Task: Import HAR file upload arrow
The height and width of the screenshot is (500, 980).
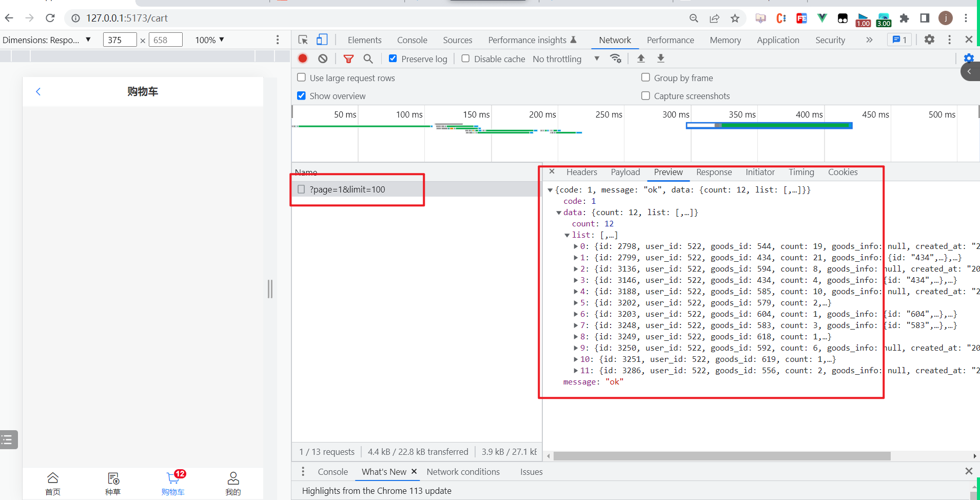Action: [641, 58]
